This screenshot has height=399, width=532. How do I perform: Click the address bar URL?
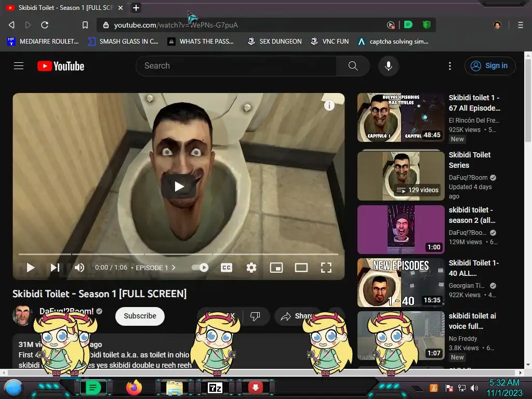(x=176, y=25)
